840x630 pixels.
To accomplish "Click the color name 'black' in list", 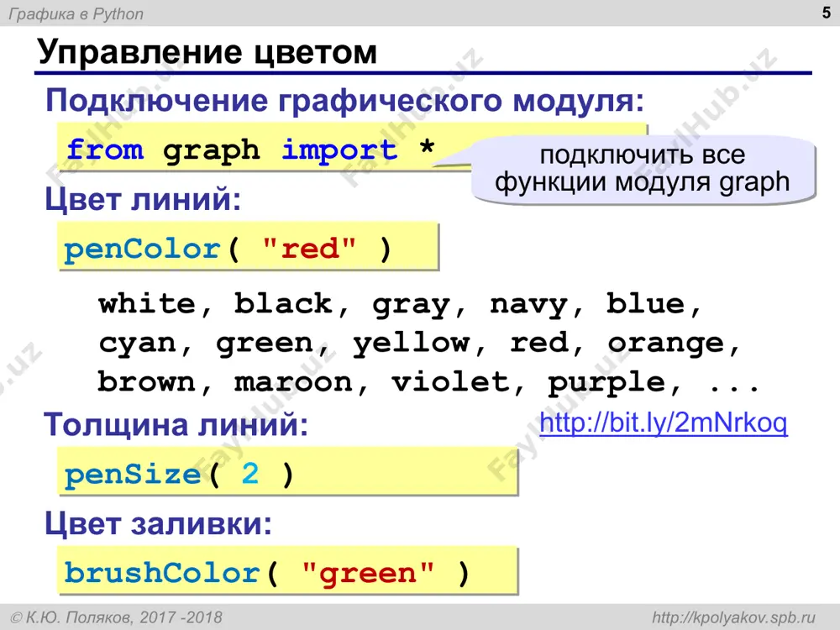I will pos(283,304).
